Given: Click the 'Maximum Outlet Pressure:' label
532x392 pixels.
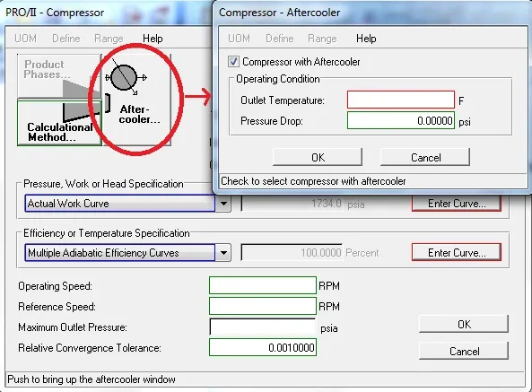Looking at the screenshot, I should pos(73,327).
